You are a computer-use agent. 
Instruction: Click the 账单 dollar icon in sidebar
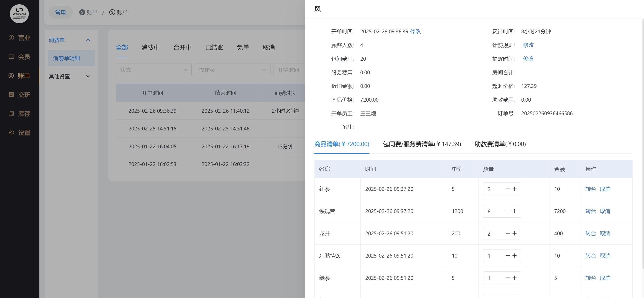click(11, 76)
